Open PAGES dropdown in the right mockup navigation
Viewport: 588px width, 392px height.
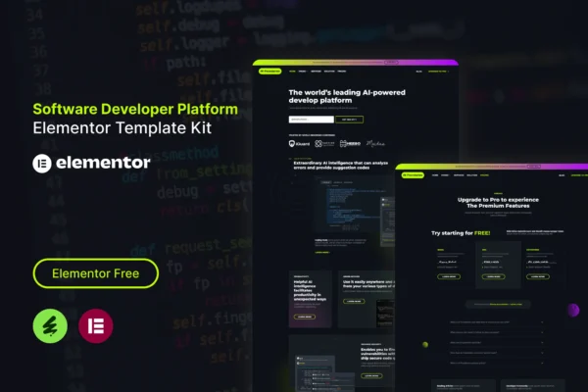445,175
